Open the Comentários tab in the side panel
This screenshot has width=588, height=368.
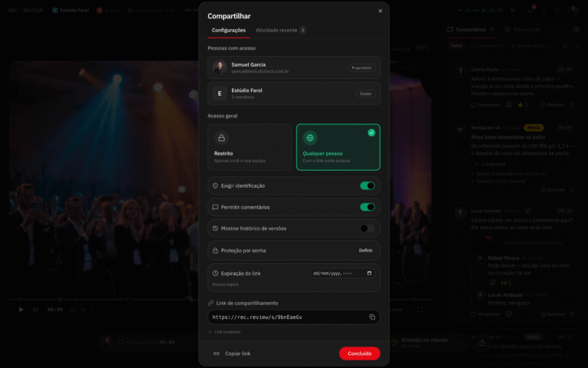[x=471, y=30]
